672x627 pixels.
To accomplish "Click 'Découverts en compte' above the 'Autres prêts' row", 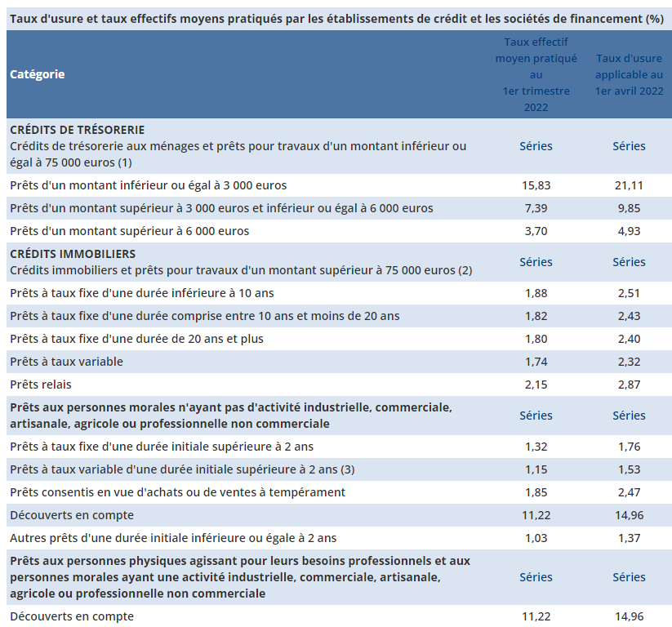I will pos(72,515).
